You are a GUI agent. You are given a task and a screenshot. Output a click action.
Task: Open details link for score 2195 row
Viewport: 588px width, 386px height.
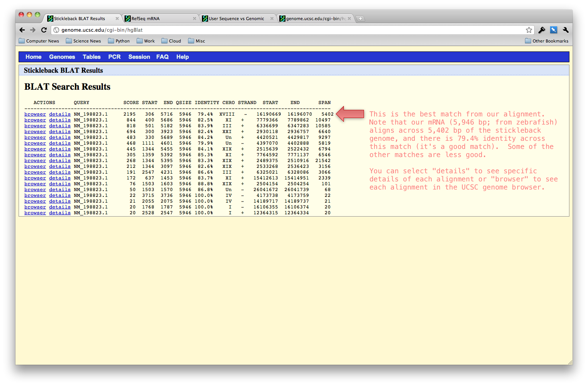[x=60, y=114]
